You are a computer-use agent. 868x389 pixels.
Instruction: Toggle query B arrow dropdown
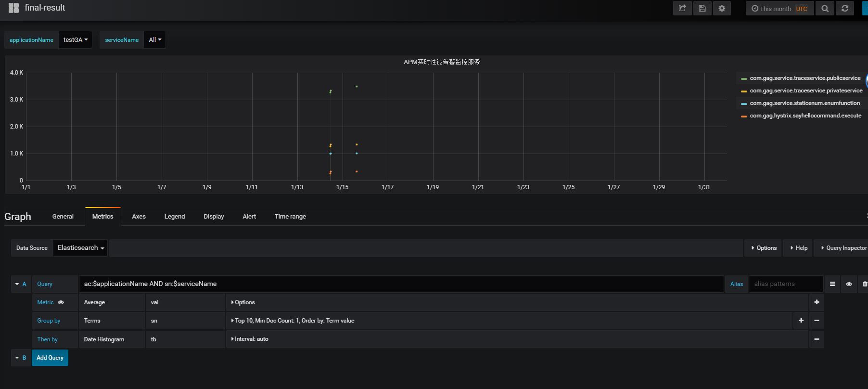pyautogui.click(x=17, y=358)
